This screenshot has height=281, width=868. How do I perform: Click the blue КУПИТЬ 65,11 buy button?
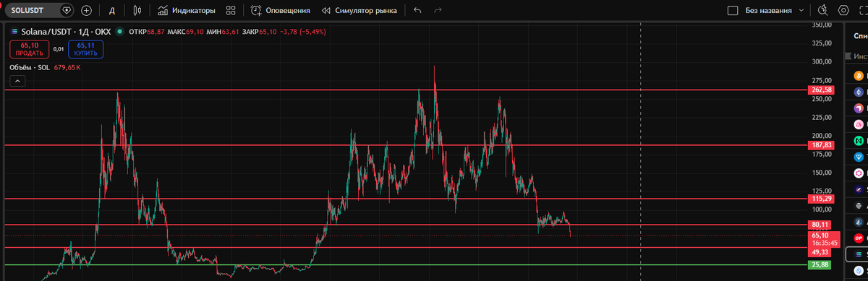(x=86, y=49)
